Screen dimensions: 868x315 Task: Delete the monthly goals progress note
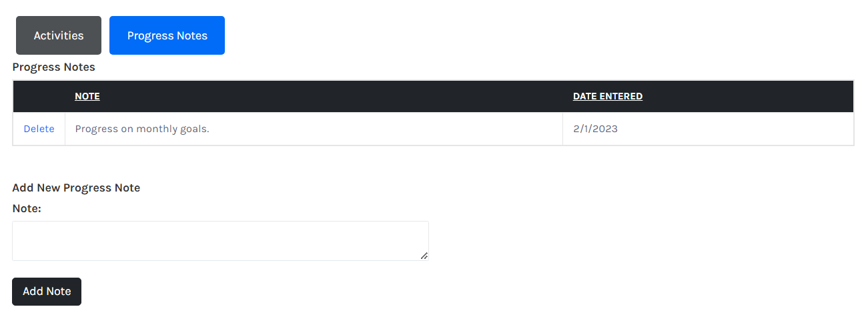tap(39, 129)
